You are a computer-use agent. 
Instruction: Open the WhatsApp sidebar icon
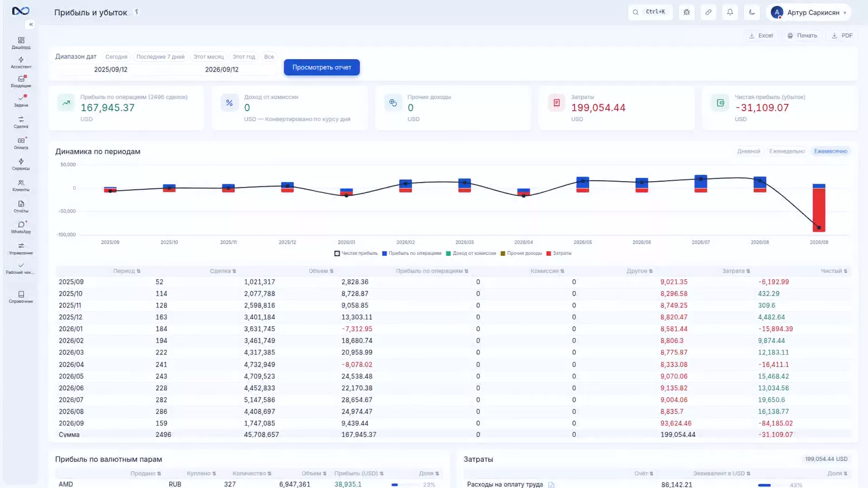click(x=21, y=227)
